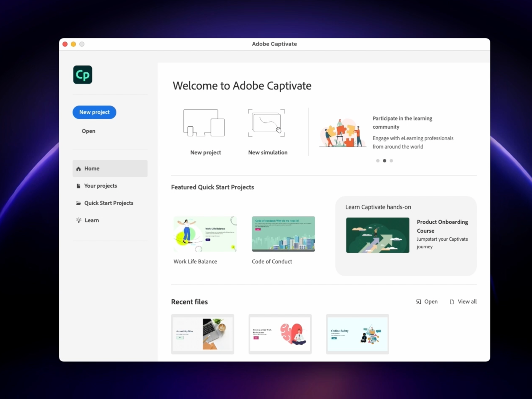Close the Adobe Captivate window
The height and width of the screenshot is (399, 532).
(x=65, y=44)
